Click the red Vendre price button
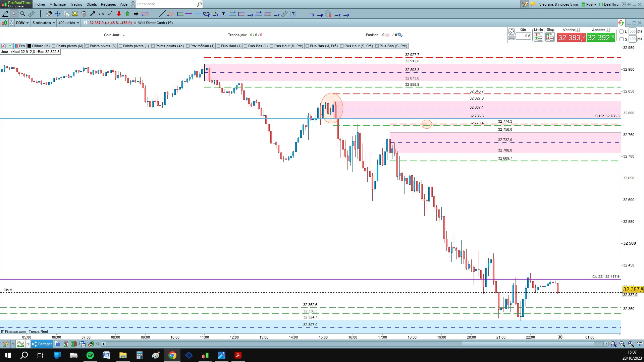644x362 pixels. pyautogui.click(x=571, y=38)
